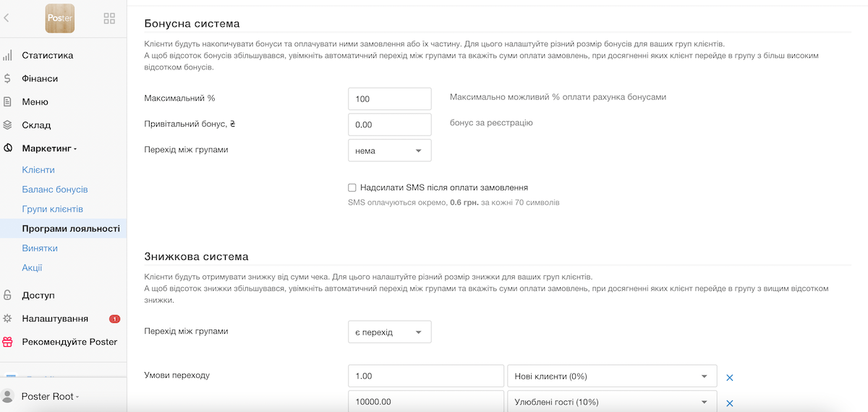Image resolution: width=868 pixels, height=412 pixels.
Task: Open the Баланс бонусів page
Action: (55, 189)
